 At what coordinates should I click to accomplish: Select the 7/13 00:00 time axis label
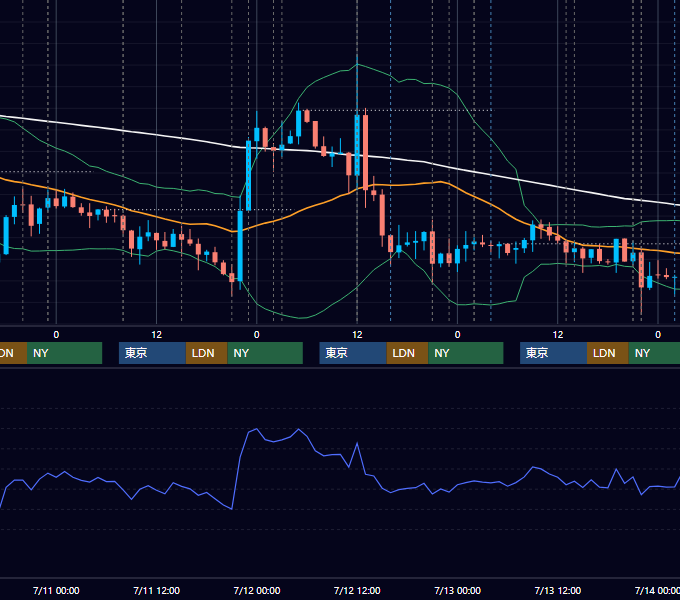click(458, 590)
